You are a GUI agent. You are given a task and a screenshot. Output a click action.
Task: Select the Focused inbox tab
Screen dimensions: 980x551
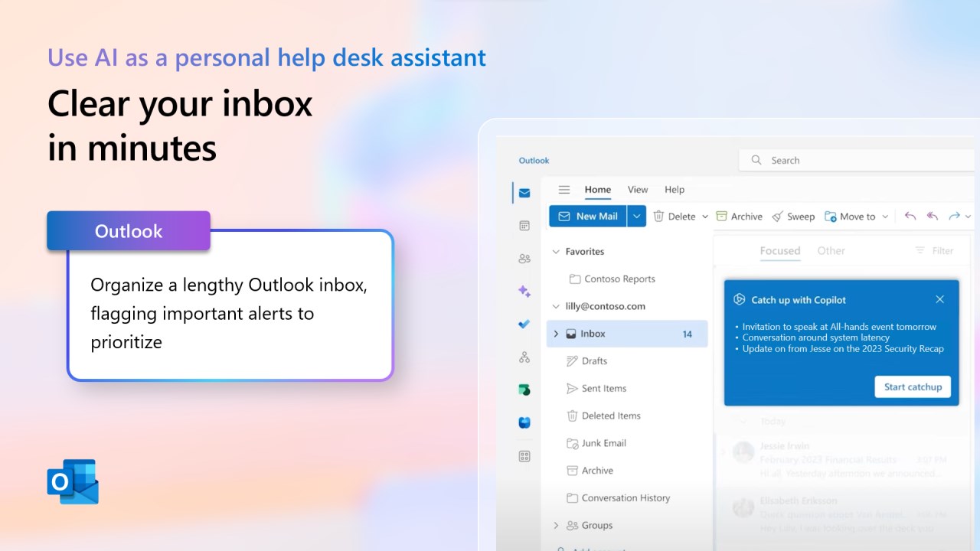[780, 251]
